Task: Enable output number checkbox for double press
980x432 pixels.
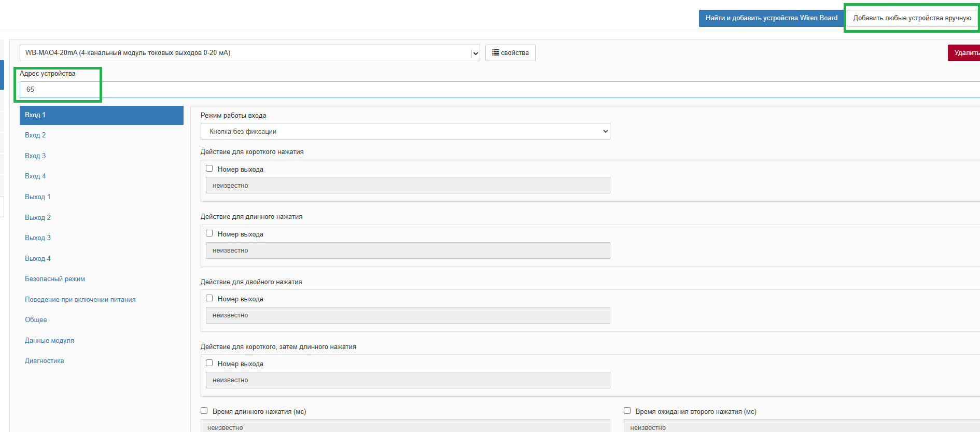Action: 209,298
